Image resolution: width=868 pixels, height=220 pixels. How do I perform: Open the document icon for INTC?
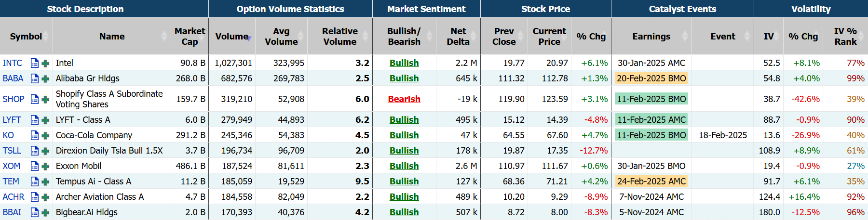pos(34,63)
